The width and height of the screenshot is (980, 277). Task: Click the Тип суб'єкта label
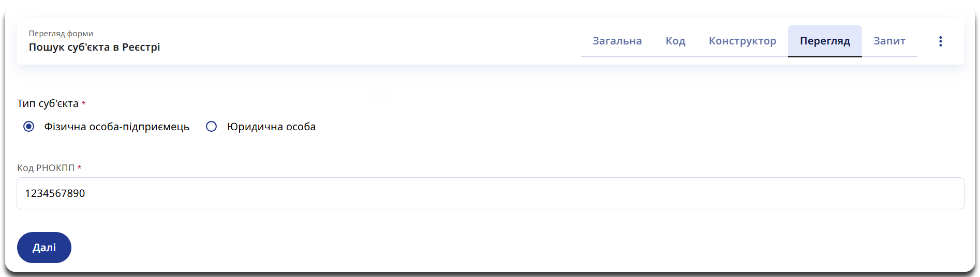coord(48,103)
